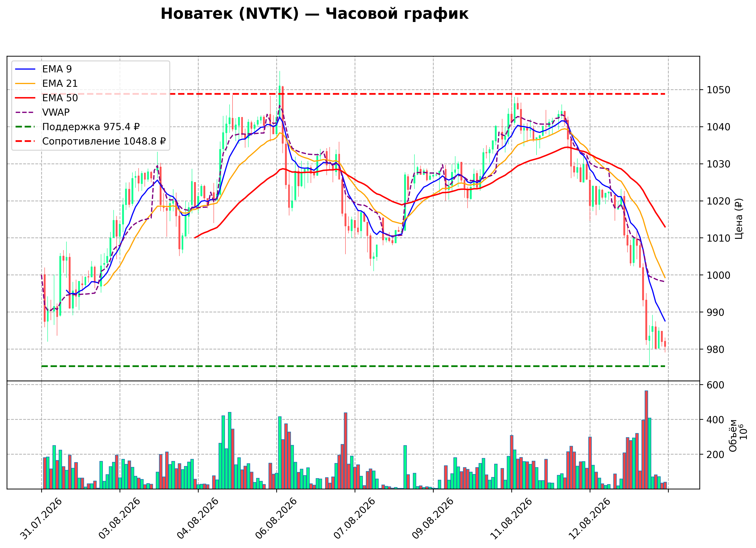Click the "Сопротивление 1048.8 ₽" legend entry

pyautogui.click(x=104, y=141)
